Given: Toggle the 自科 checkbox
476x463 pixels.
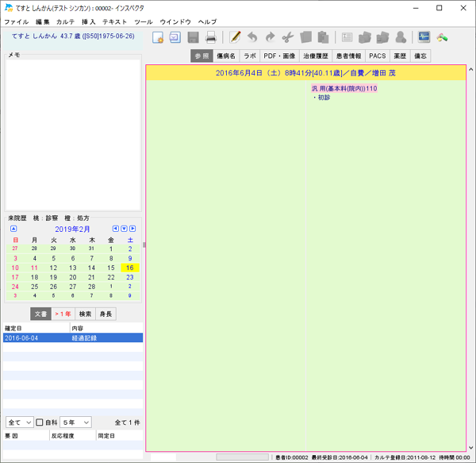Looking at the screenshot, I should click(x=40, y=422).
